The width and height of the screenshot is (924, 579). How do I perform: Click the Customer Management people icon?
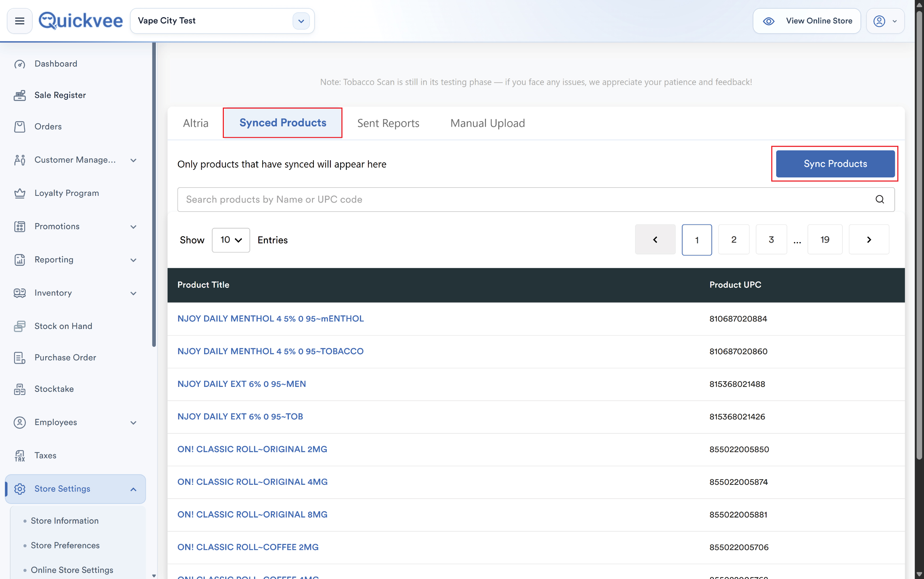coord(19,160)
